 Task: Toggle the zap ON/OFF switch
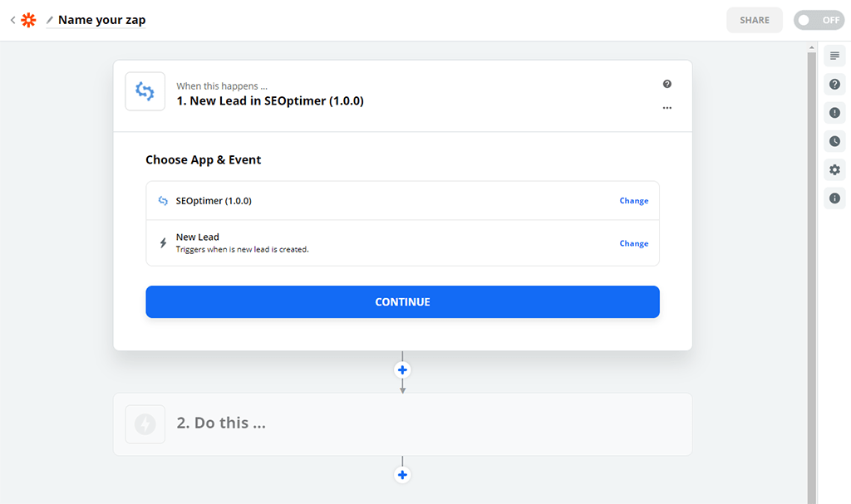[x=819, y=20]
